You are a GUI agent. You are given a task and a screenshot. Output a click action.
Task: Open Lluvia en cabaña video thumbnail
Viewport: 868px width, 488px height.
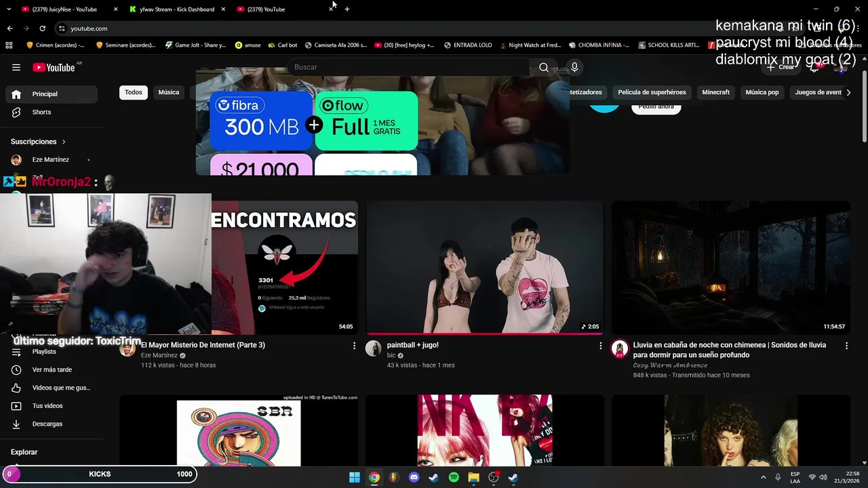point(730,268)
